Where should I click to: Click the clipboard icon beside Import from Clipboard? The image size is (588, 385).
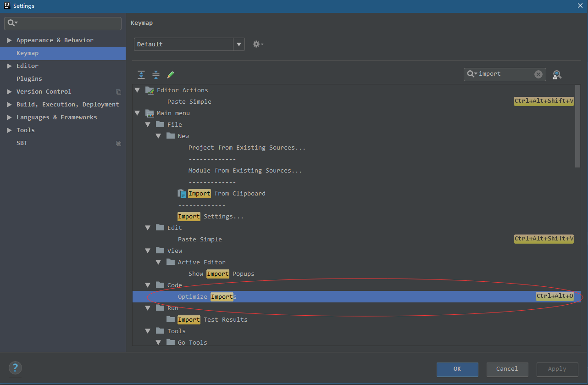point(182,193)
